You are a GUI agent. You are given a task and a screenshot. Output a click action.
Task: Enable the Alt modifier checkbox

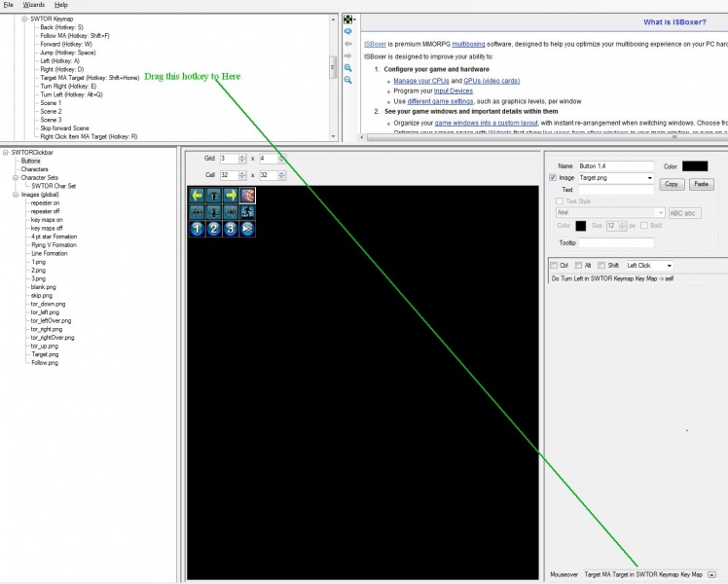(578, 265)
